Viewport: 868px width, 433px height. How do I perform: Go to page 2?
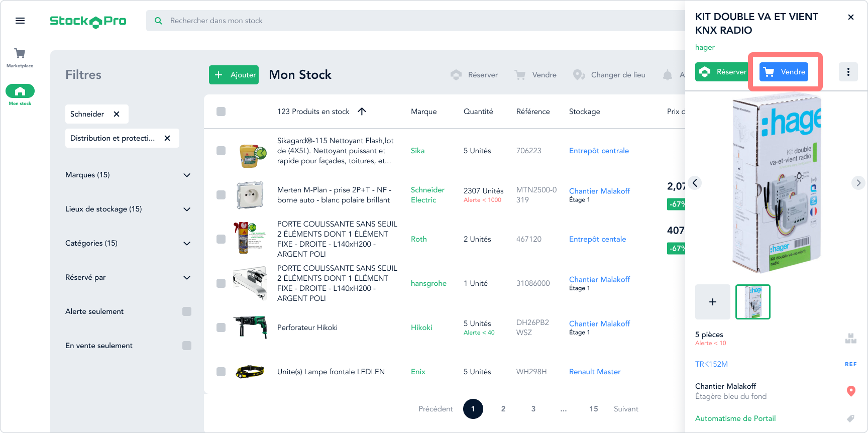(503, 409)
